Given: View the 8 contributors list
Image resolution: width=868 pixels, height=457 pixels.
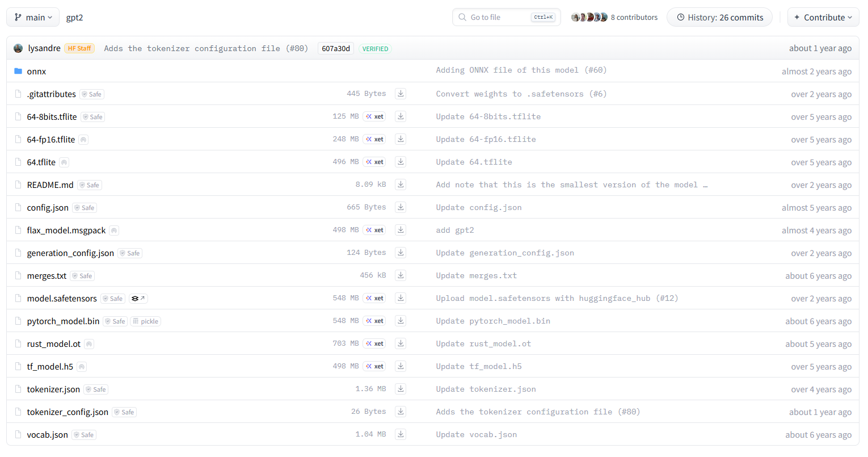Looking at the screenshot, I should tap(634, 17).
